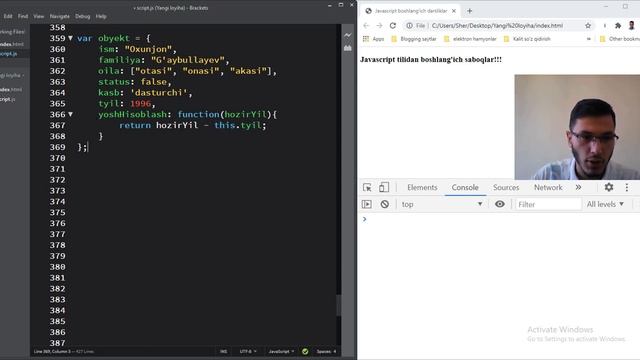Open DevTools more options menu
The height and width of the screenshot is (360, 640).
(627, 187)
